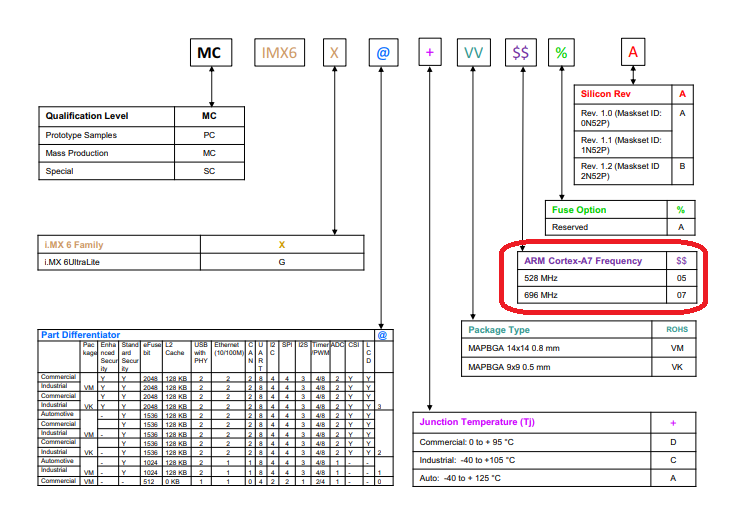Click the 'i.MX 6 Family' header
The width and height of the screenshot is (736, 511).
[x=74, y=244]
